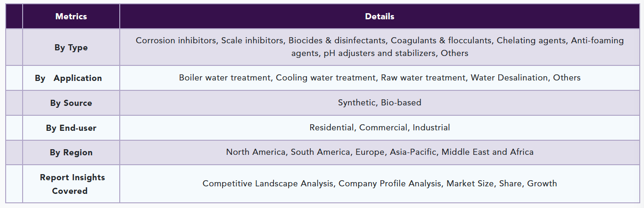Click the By Region metric cell
Image resolution: width=644 pixels, height=208 pixels.
(71, 152)
